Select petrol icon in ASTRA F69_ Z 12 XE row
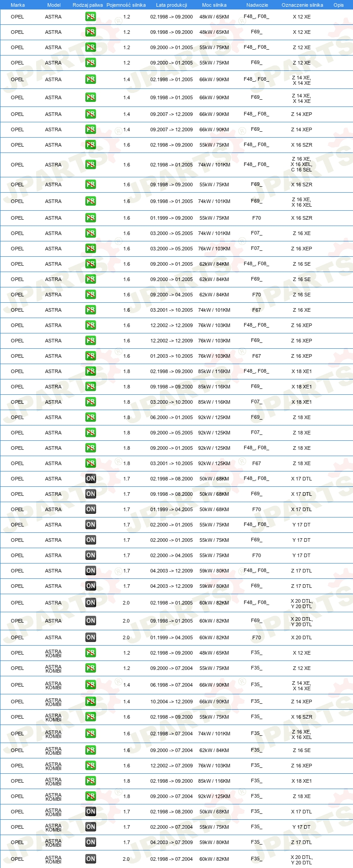Screen dimensions: 353x868 click(90, 63)
